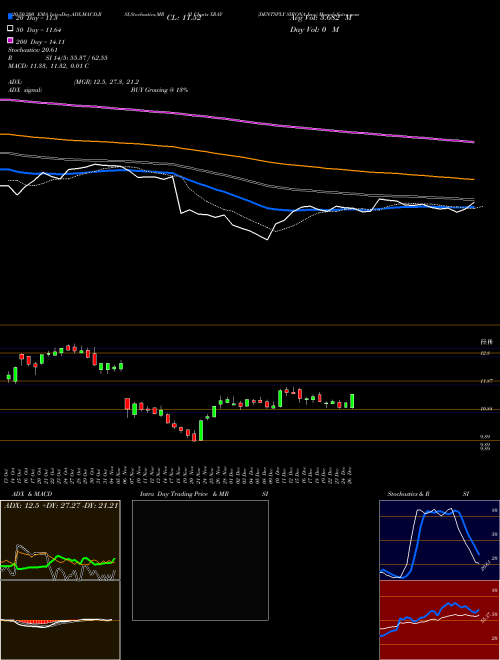Select the 'Intra Day Trading Price & MR' title
The image size is (500, 660).
point(184,494)
